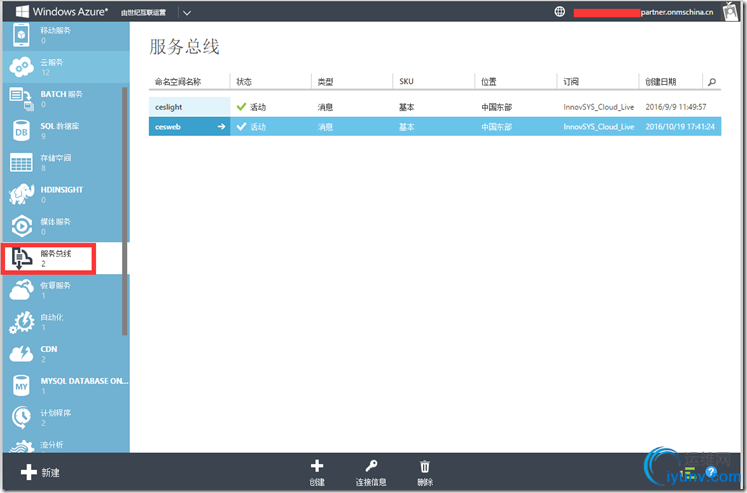Open the Storage (存储空间) grid icon
This screenshot has width=747, height=493.
click(x=21, y=162)
